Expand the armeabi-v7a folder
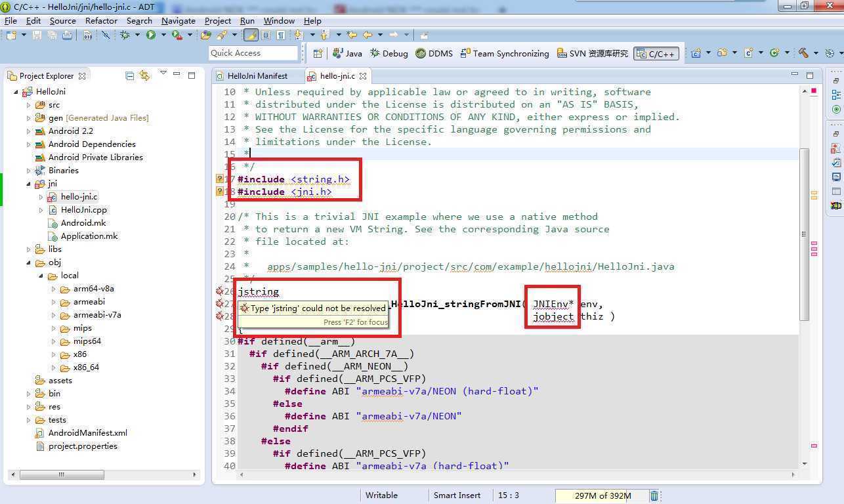 pyautogui.click(x=54, y=315)
